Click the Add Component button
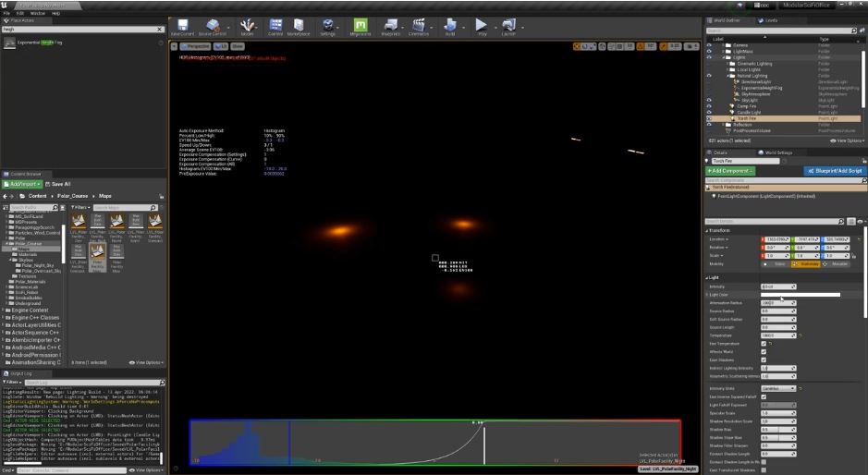This screenshot has height=475, width=868. coord(730,171)
